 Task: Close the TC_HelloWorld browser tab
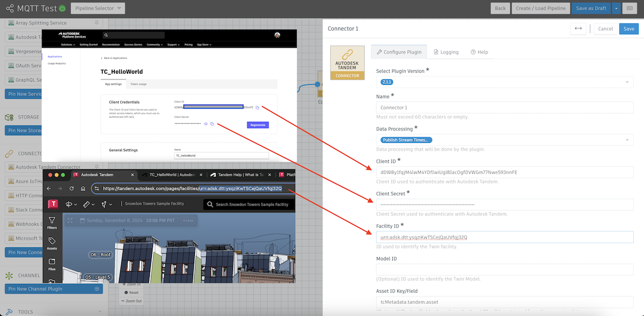202,174
